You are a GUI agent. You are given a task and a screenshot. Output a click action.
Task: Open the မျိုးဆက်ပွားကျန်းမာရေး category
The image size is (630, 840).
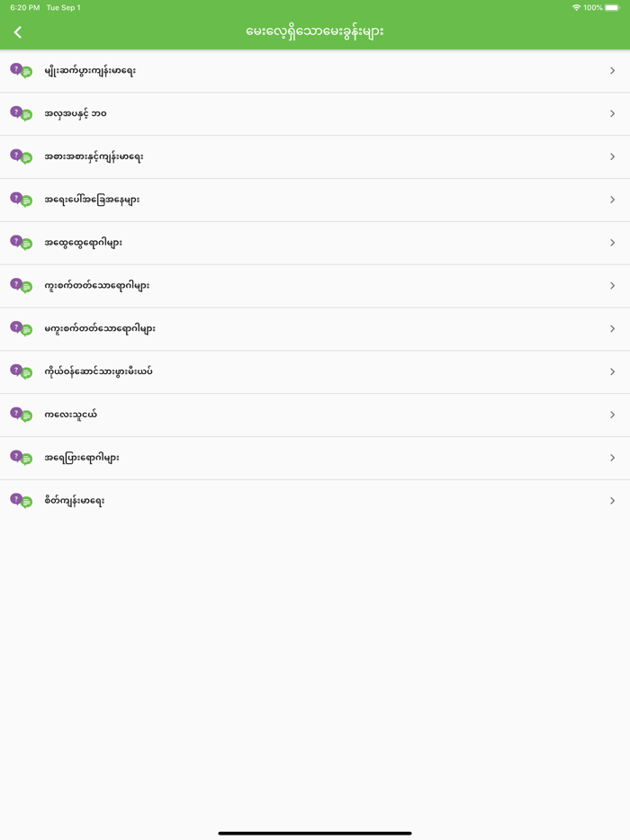pyautogui.click(x=90, y=71)
